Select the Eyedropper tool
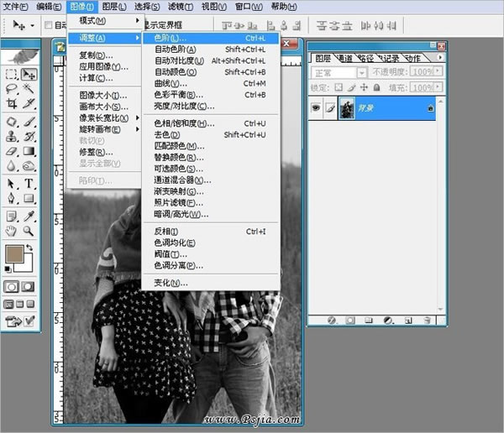The image size is (504, 433). (x=29, y=216)
